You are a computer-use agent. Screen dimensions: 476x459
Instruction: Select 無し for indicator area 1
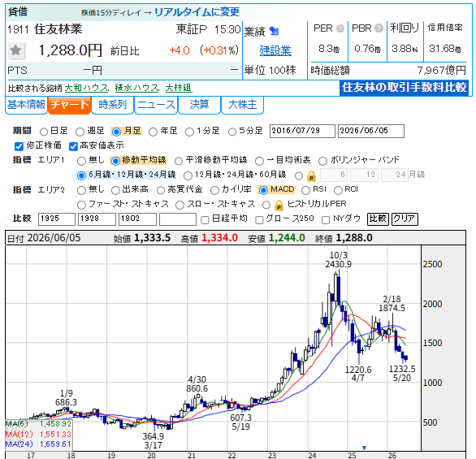point(81,161)
